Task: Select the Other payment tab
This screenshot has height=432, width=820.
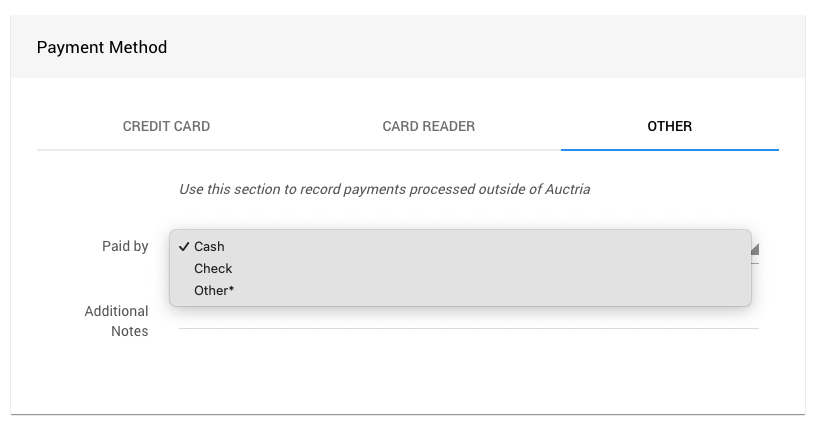Action: tap(669, 127)
